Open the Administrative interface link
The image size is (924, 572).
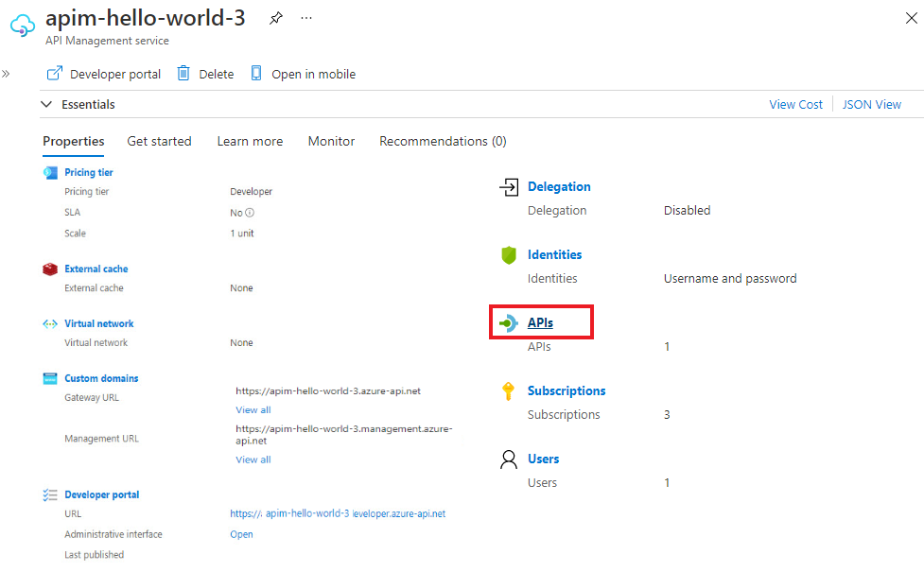coord(241,534)
